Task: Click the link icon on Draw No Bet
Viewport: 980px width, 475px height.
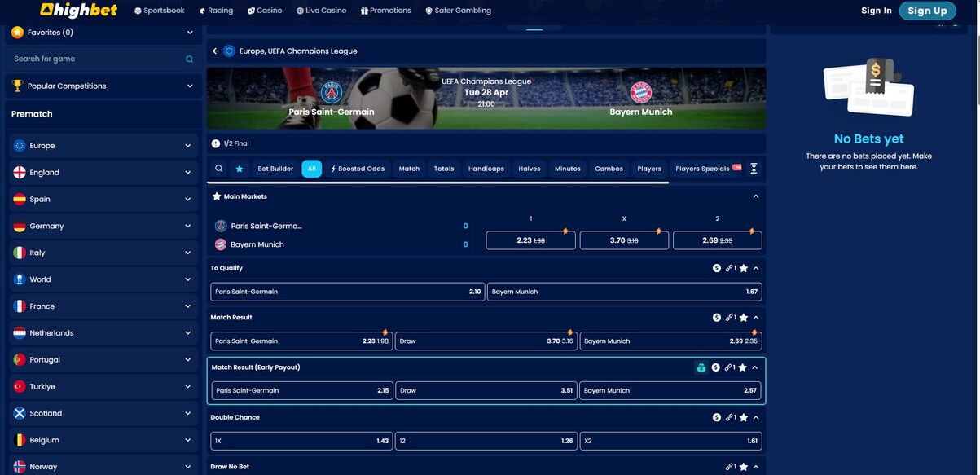Action: pos(730,467)
